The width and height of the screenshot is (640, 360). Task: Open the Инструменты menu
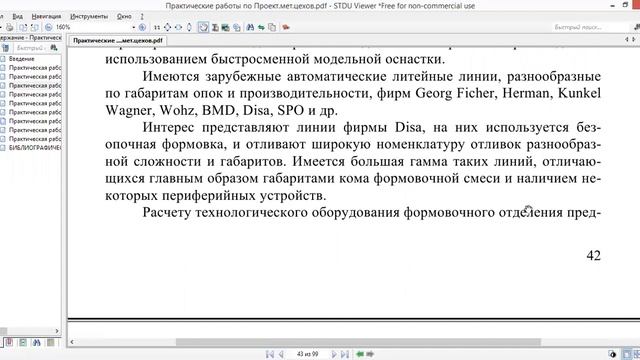click(x=89, y=16)
